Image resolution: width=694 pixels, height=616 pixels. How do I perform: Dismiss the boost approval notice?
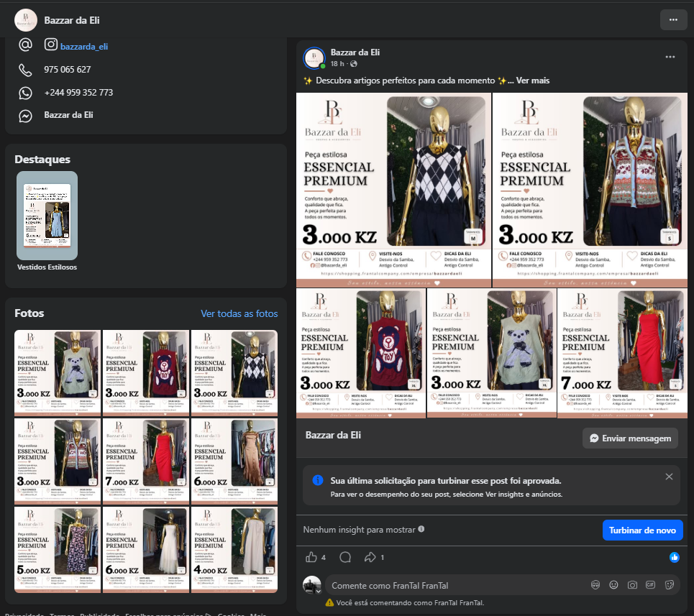coord(670,477)
